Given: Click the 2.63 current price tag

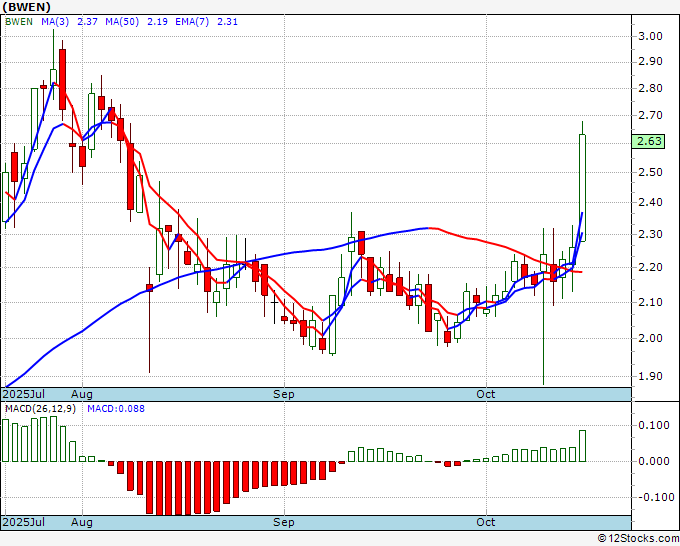Looking at the screenshot, I should click(650, 141).
